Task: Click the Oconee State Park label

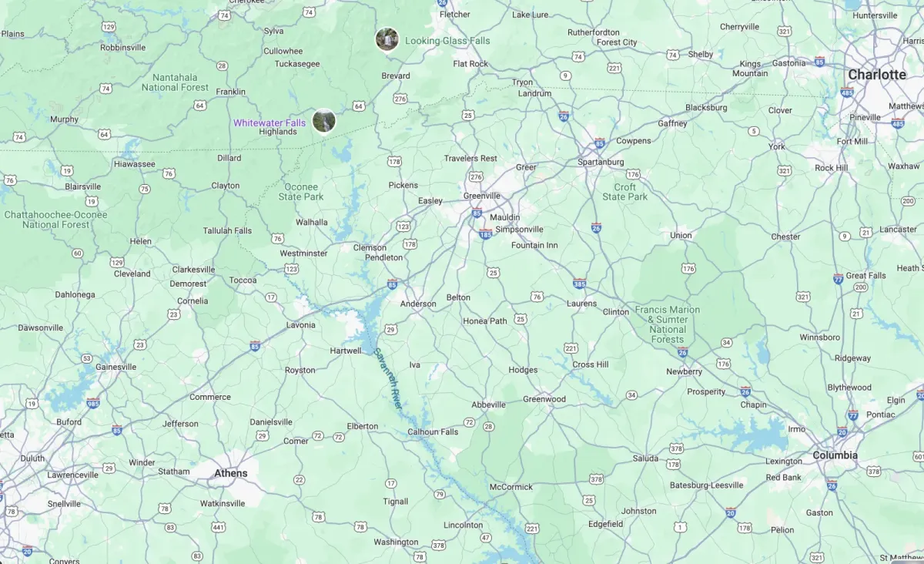Action: tap(301, 192)
